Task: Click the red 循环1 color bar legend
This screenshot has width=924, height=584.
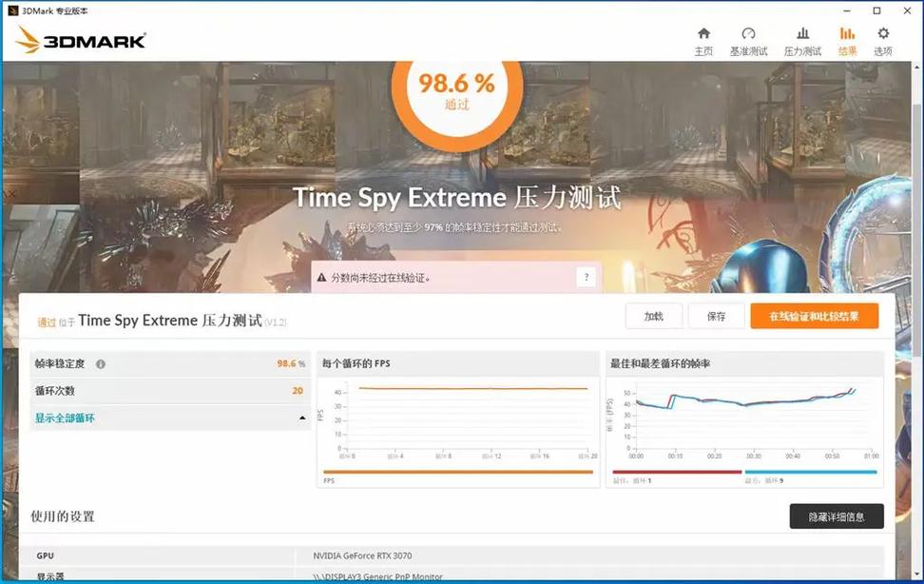Action: (x=680, y=469)
